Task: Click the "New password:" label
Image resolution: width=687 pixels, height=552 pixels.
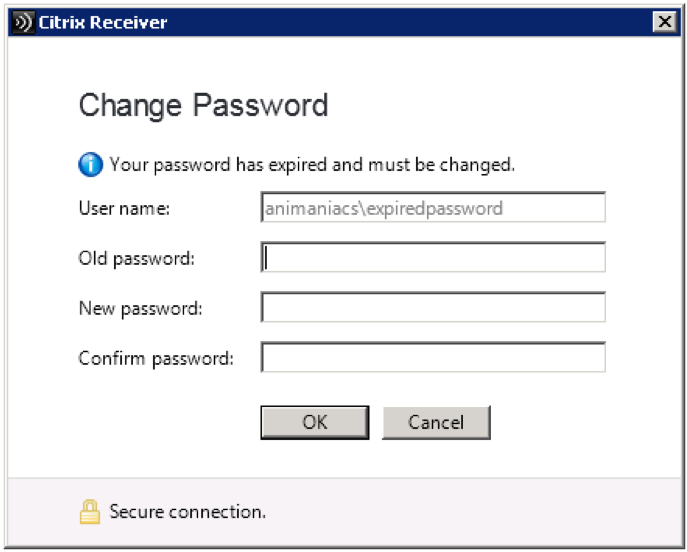Action: (140, 309)
